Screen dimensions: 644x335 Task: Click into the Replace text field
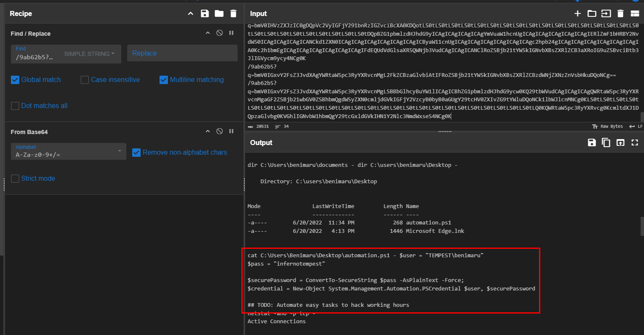182,53
